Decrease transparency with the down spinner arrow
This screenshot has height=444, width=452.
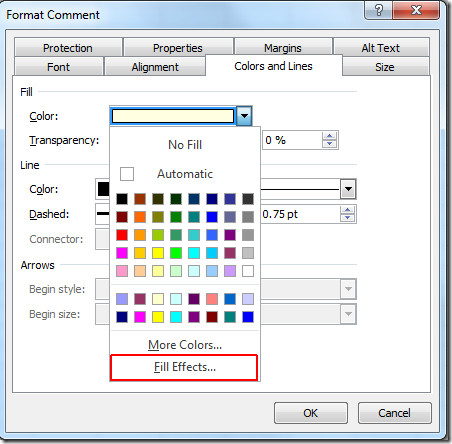pos(329,144)
